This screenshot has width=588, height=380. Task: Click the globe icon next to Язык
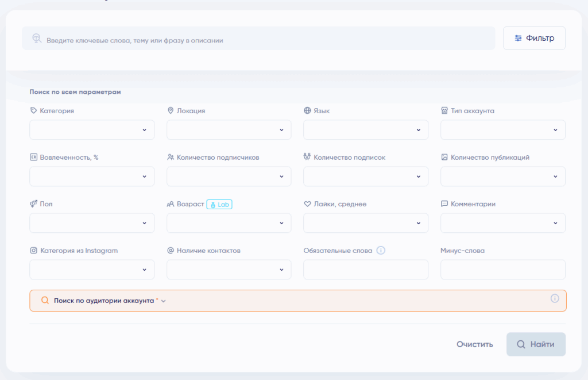tap(307, 110)
